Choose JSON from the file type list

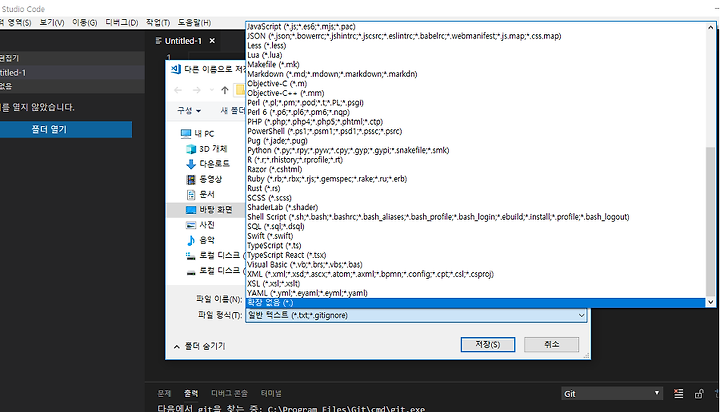point(476,36)
